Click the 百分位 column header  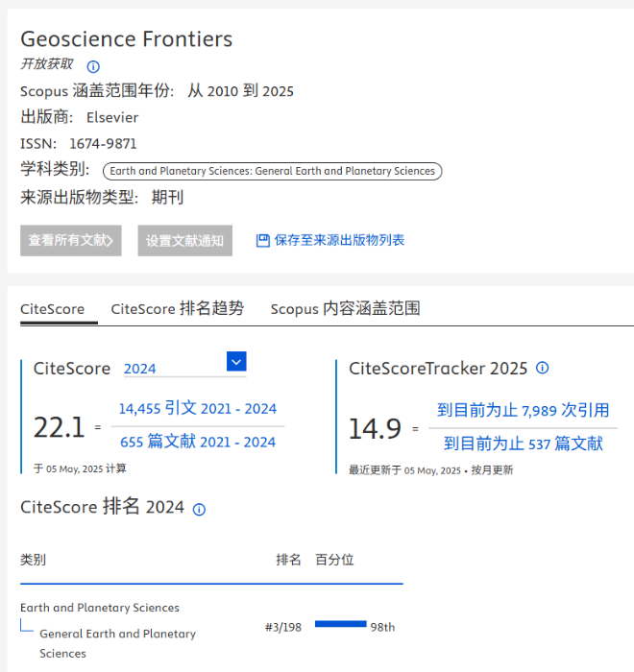334,560
